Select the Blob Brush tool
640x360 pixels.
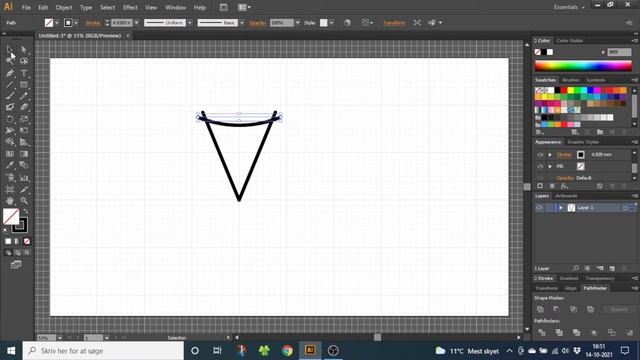pos(10,107)
